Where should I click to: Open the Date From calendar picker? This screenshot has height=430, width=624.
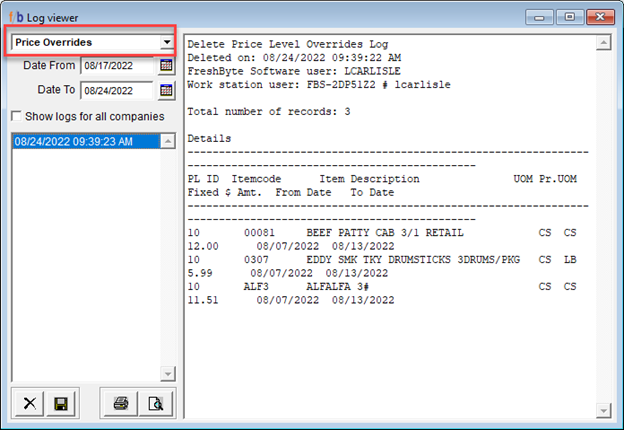coord(166,66)
